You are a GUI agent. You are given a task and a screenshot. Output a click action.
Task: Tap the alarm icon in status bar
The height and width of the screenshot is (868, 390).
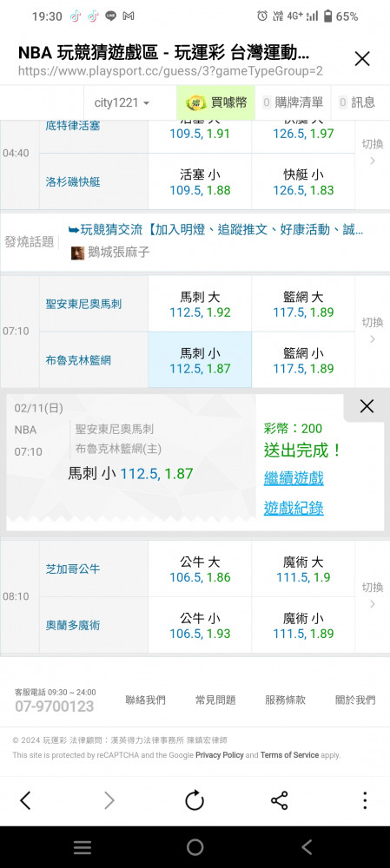click(262, 16)
